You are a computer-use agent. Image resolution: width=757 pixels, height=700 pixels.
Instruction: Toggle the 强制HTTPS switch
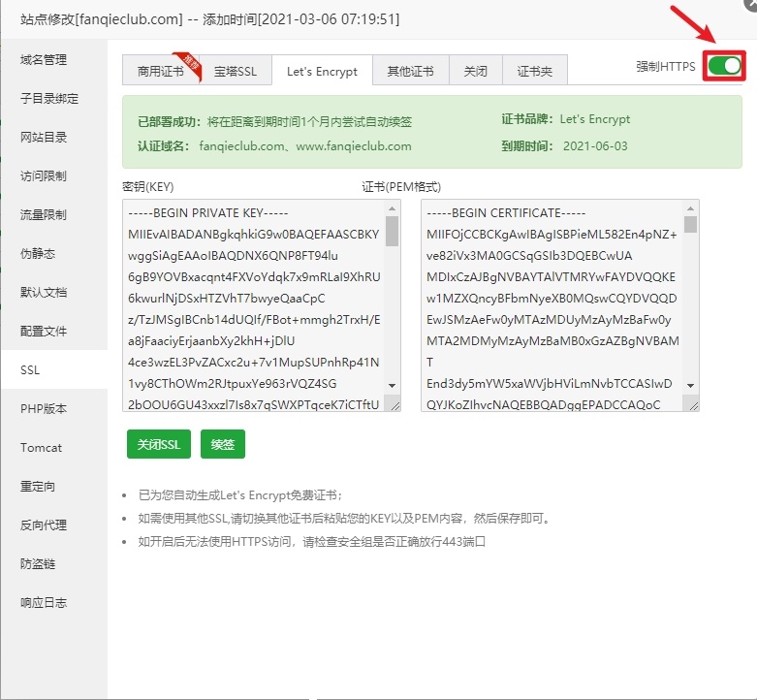pos(724,66)
